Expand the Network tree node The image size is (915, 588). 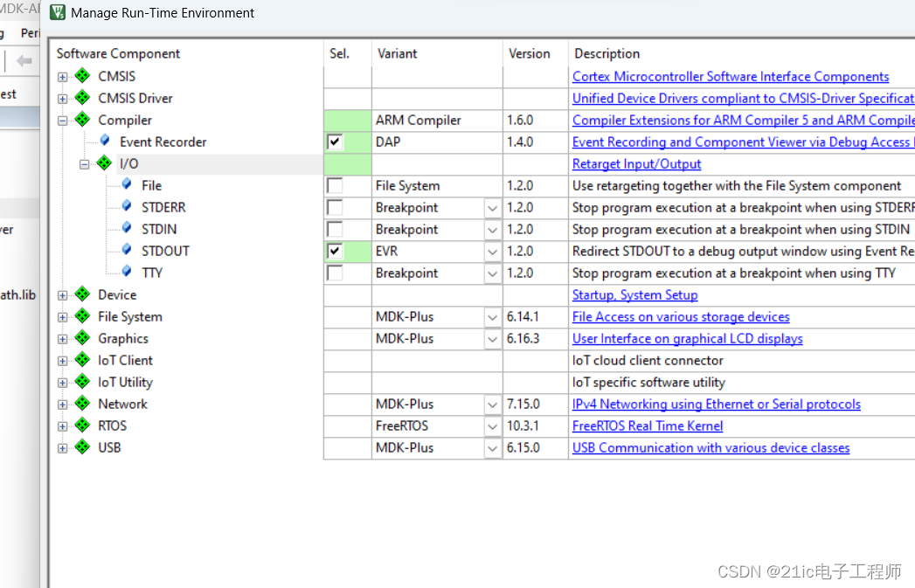[x=62, y=405]
